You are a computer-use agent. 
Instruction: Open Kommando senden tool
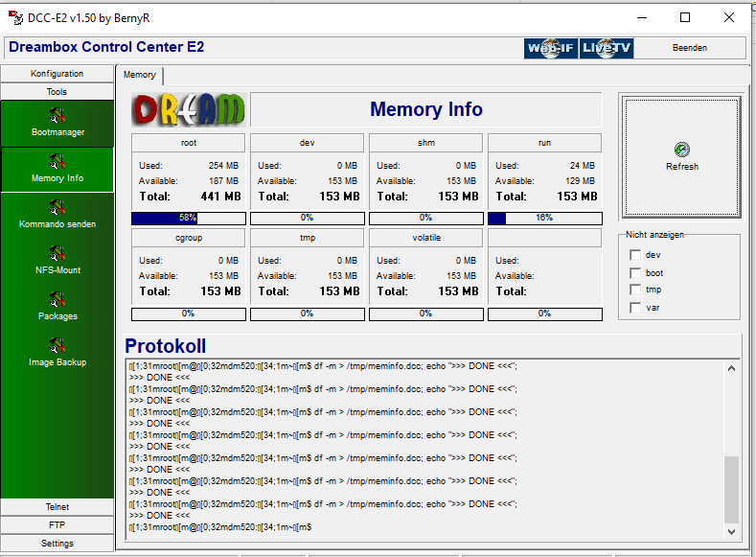tap(57, 208)
